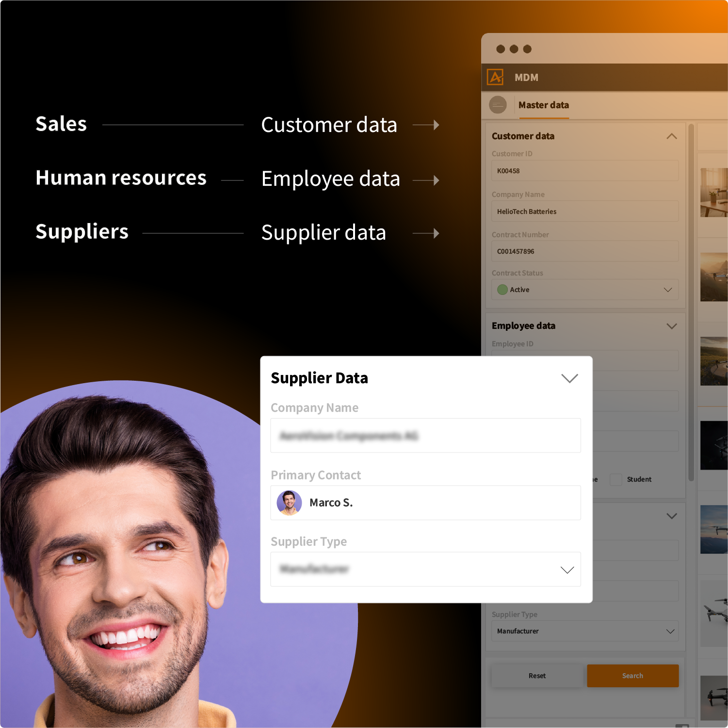Click arrow next to Supplier data
The height and width of the screenshot is (728, 728).
click(426, 233)
